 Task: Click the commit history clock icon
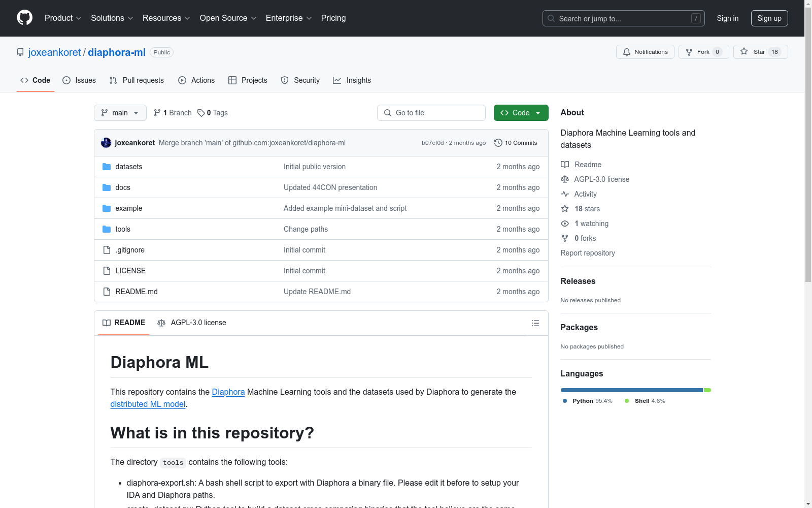(x=498, y=143)
